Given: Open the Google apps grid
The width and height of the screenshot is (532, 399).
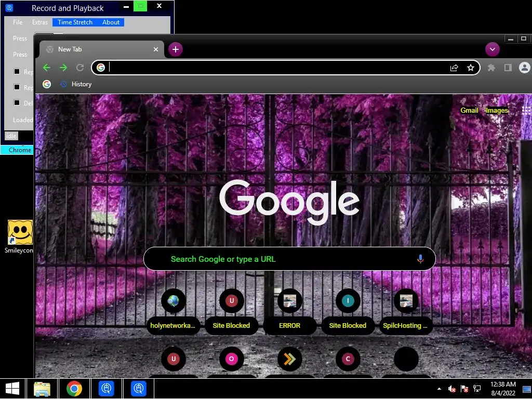Looking at the screenshot, I should pyautogui.click(x=526, y=111).
